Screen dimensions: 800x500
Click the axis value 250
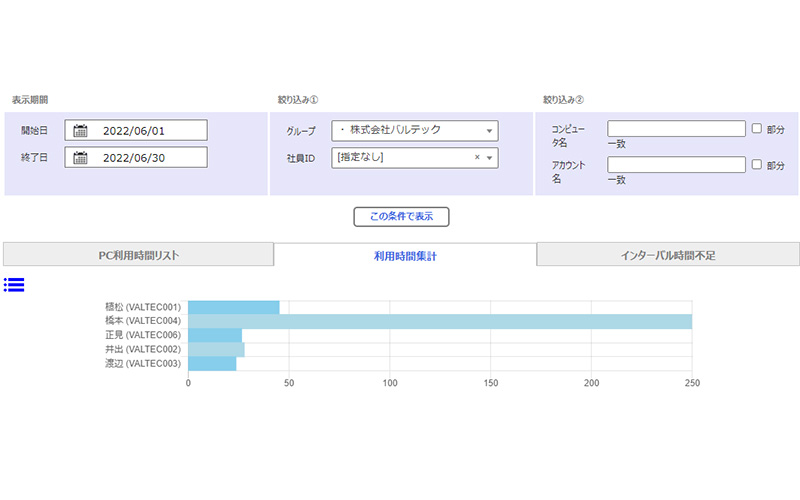pos(692,383)
